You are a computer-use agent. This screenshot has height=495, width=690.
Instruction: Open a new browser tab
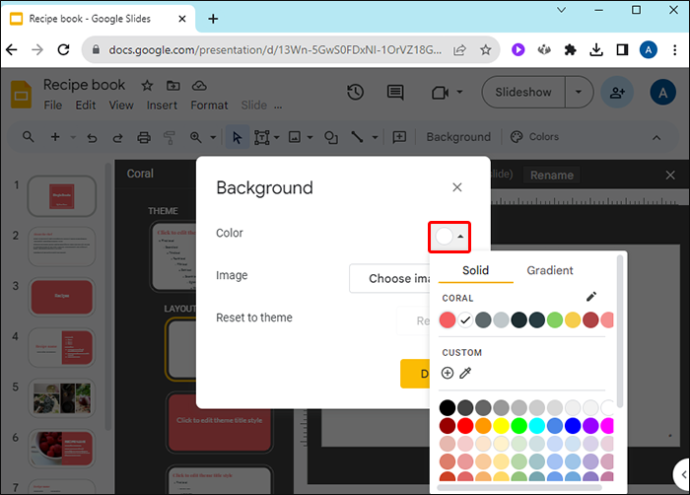[213, 19]
